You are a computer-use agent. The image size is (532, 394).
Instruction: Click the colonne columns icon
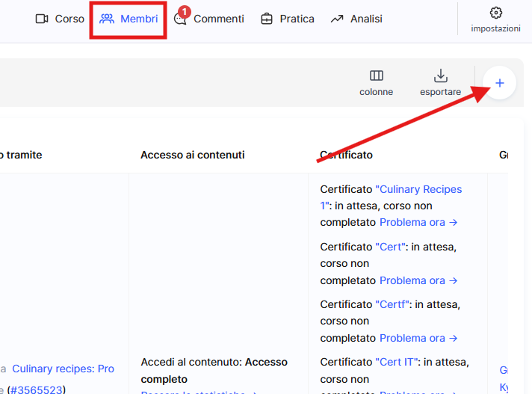[x=376, y=82]
